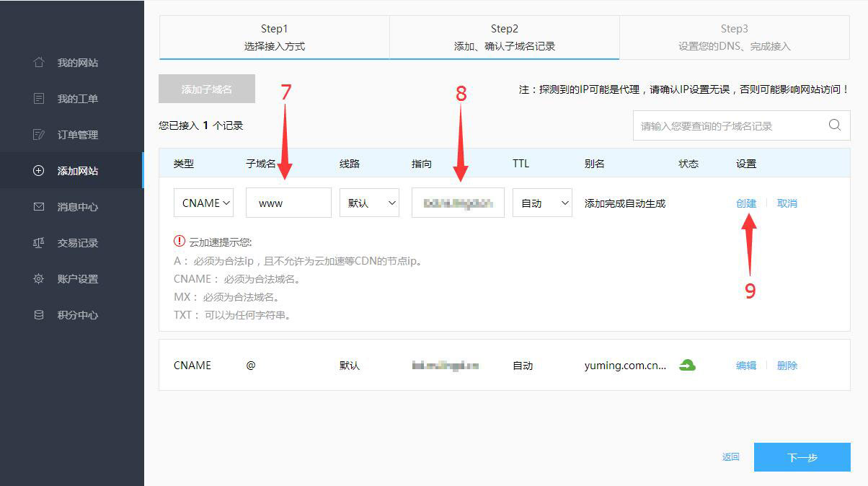Screen dimensions: 868x486
Task: Click the envelope icon beside 消息中心
Action: click(x=39, y=207)
